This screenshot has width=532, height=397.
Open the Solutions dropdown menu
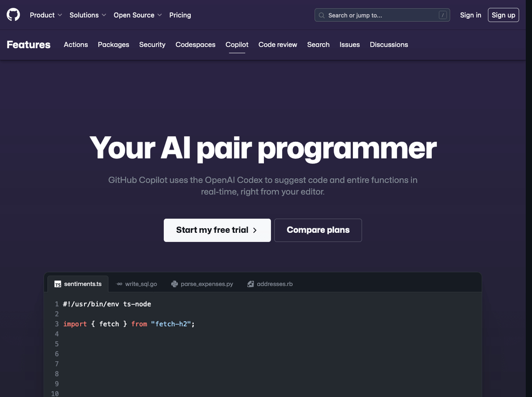(88, 15)
